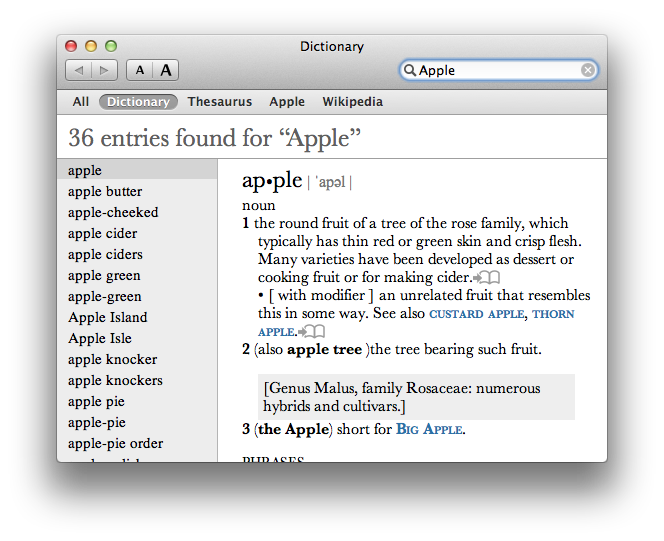Open book icon after 'making cider.'
The image size is (664, 541).
(487, 278)
